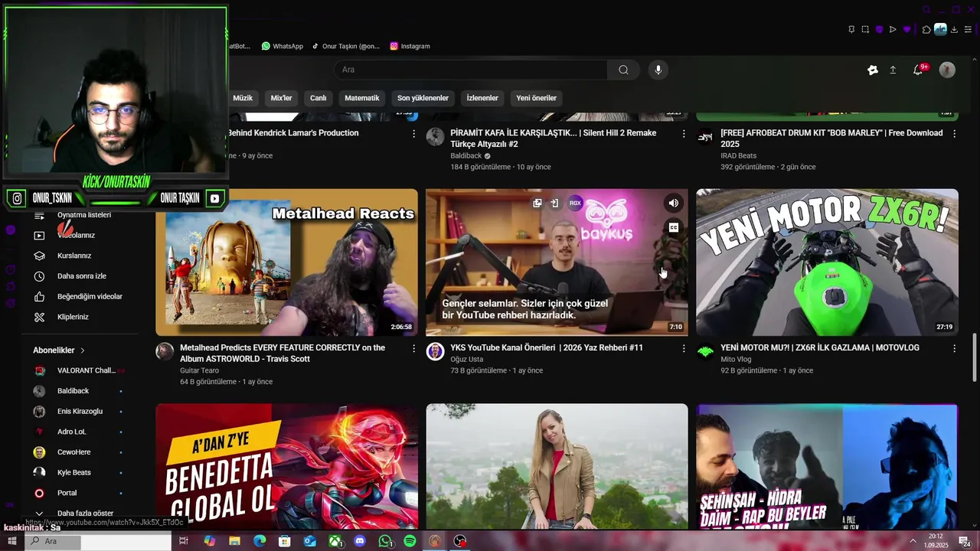The height and width of the screenshot is (551, 980).
Task: Click the RGX badge on video preview
Action: pos(575,203)
